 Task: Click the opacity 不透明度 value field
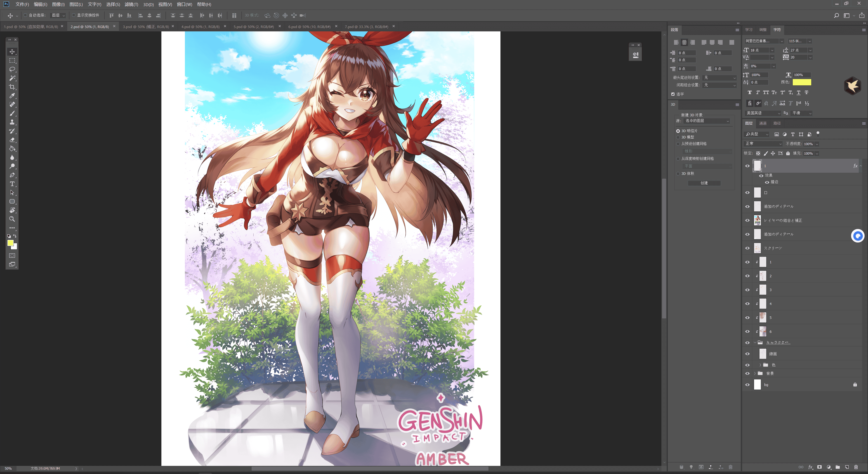(808, 144)
